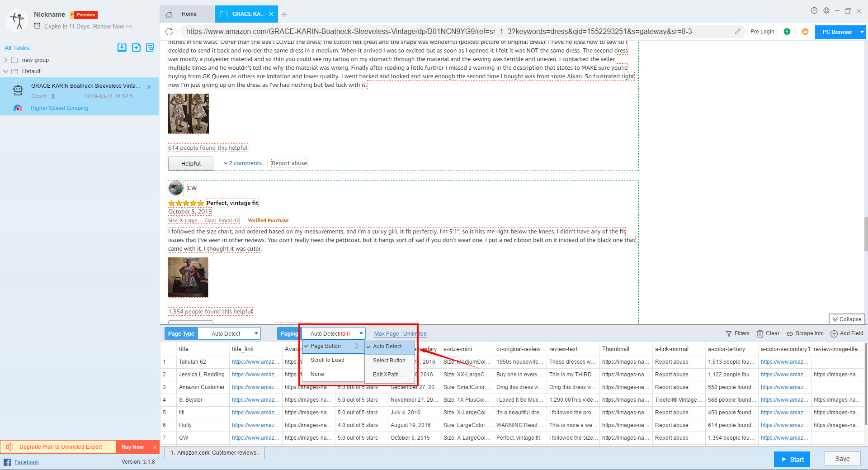Click Renew Now link

(x=113, y=27)
